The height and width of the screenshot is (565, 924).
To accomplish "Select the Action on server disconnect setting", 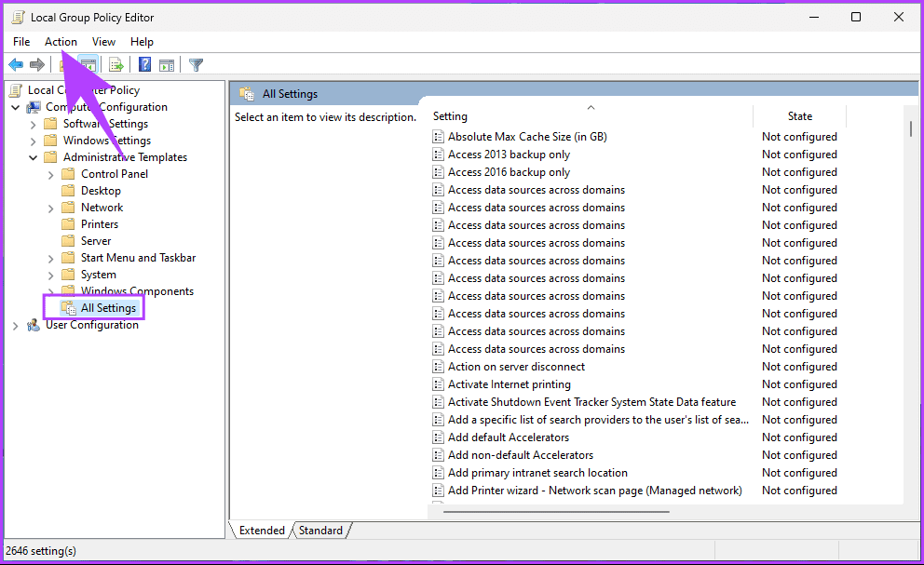I will coord(515,366).
